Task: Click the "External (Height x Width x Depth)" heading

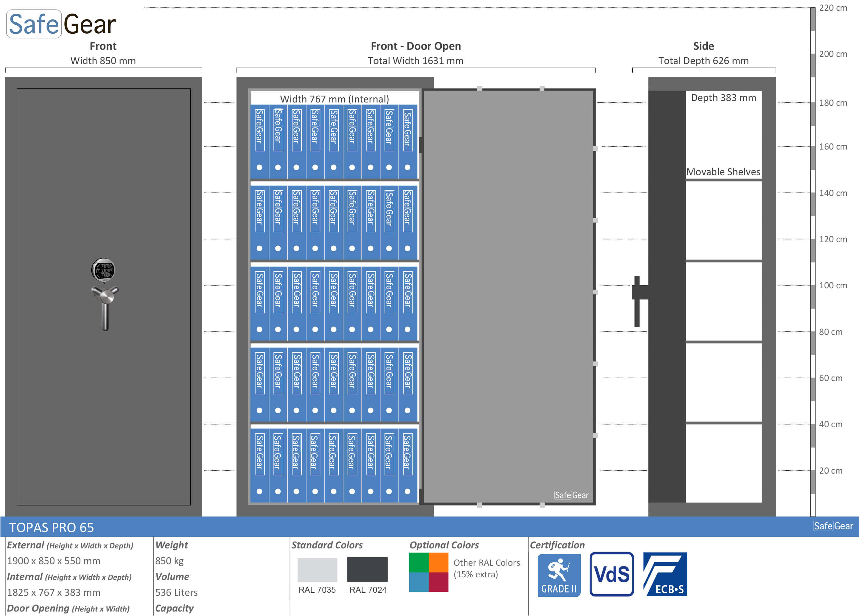Action: (x=70, y=545)
